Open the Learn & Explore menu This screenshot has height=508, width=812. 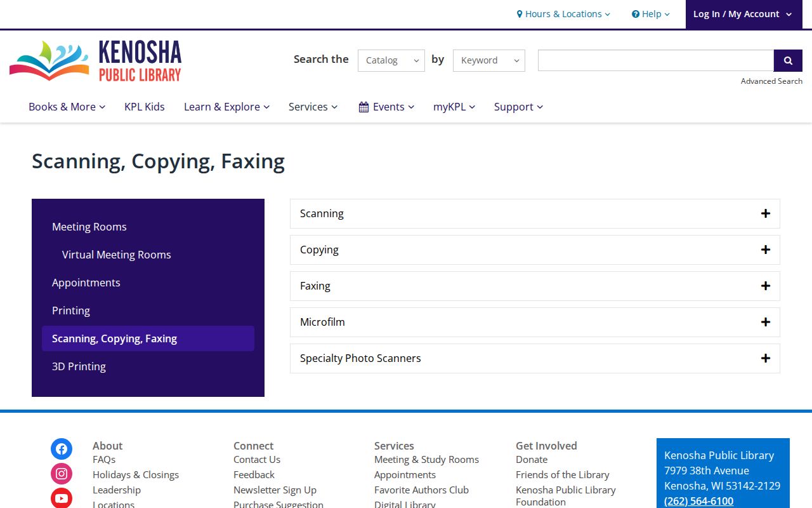226,107
